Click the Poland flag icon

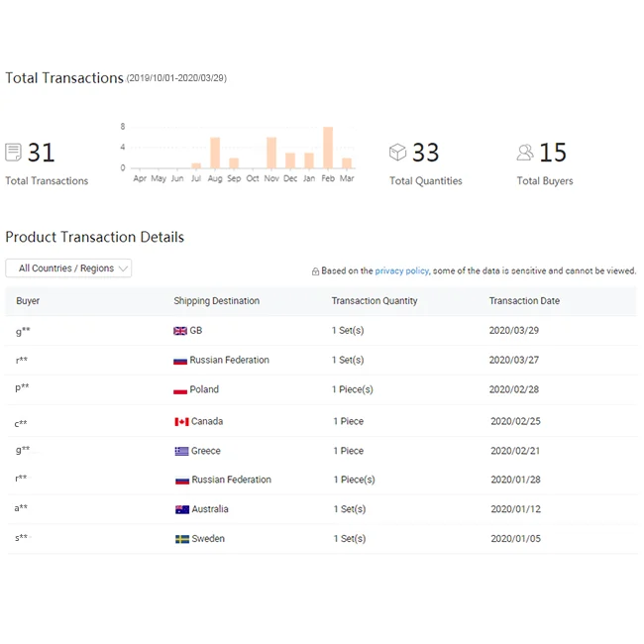[x=180, y=390]
